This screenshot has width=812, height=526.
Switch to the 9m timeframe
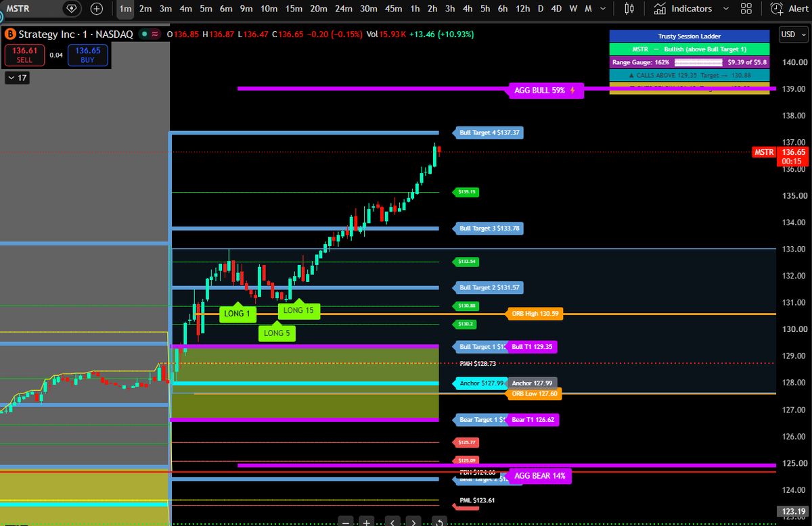click(x=247, y=9)
